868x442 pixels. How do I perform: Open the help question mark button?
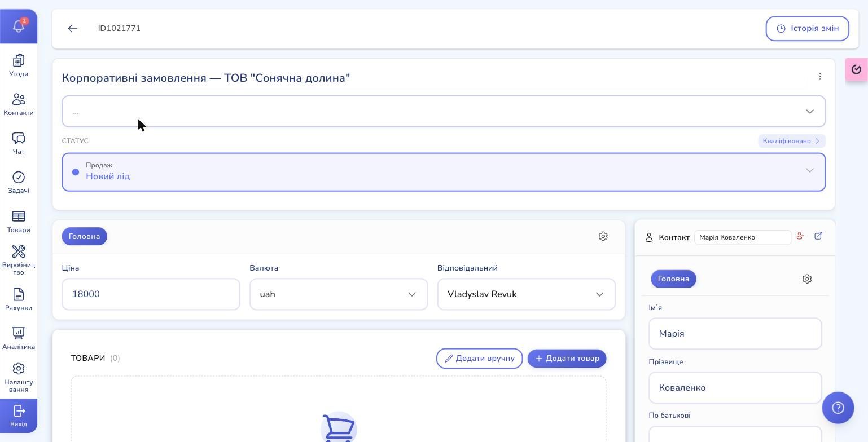(838, 408)
